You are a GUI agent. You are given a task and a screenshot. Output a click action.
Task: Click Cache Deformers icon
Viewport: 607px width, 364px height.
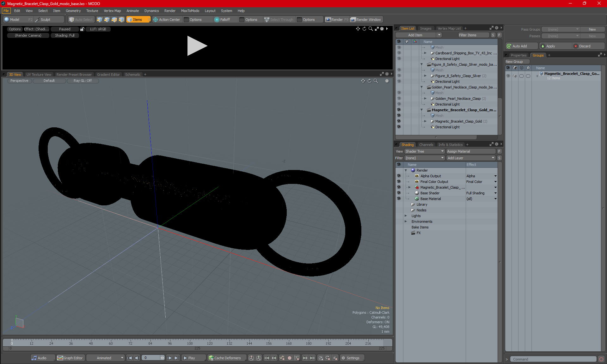(x=211, y=358)
